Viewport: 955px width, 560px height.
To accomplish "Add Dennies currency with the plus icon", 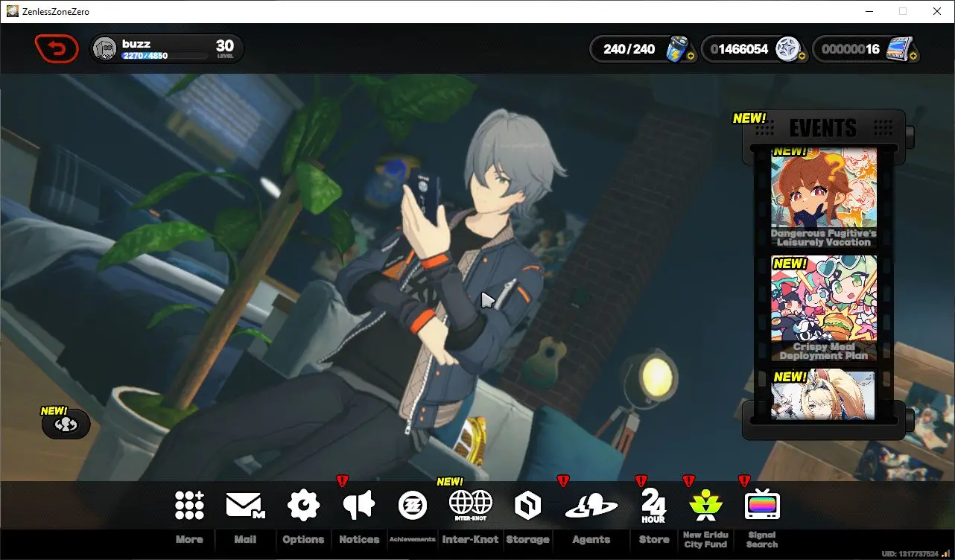I will tap(802, 56).
